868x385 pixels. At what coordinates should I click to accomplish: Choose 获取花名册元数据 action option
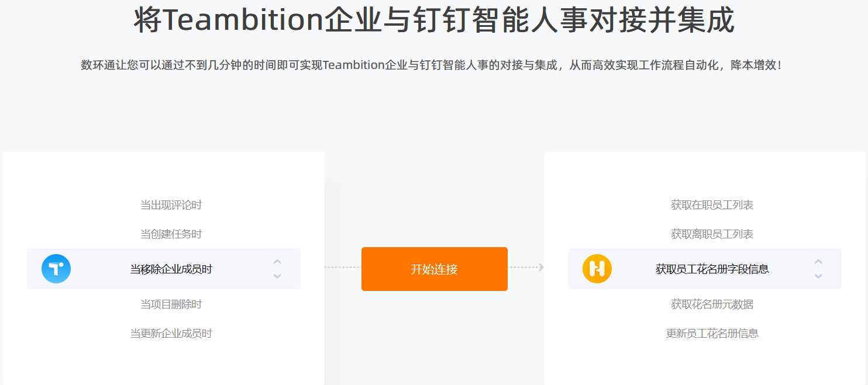[712, 304]
